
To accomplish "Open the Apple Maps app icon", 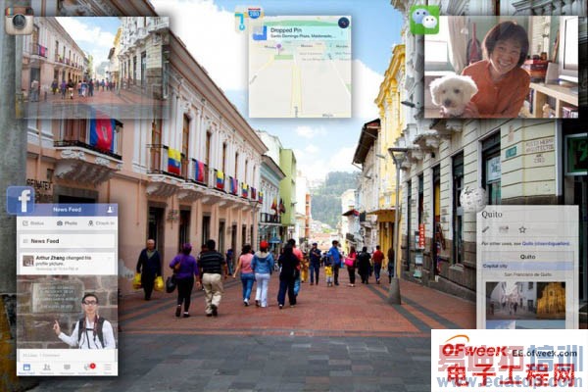I will click(x=249, y=20).
